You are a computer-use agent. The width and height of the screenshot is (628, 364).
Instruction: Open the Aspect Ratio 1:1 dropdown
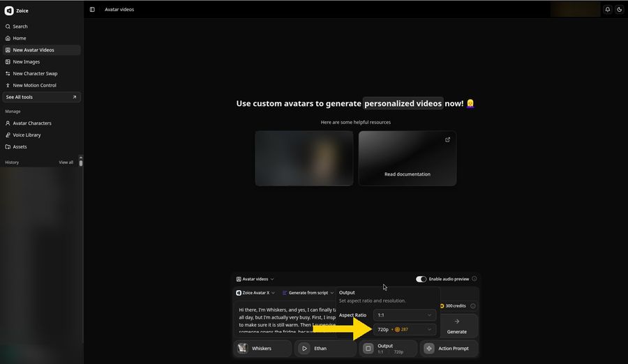click(x=405, y=315)
